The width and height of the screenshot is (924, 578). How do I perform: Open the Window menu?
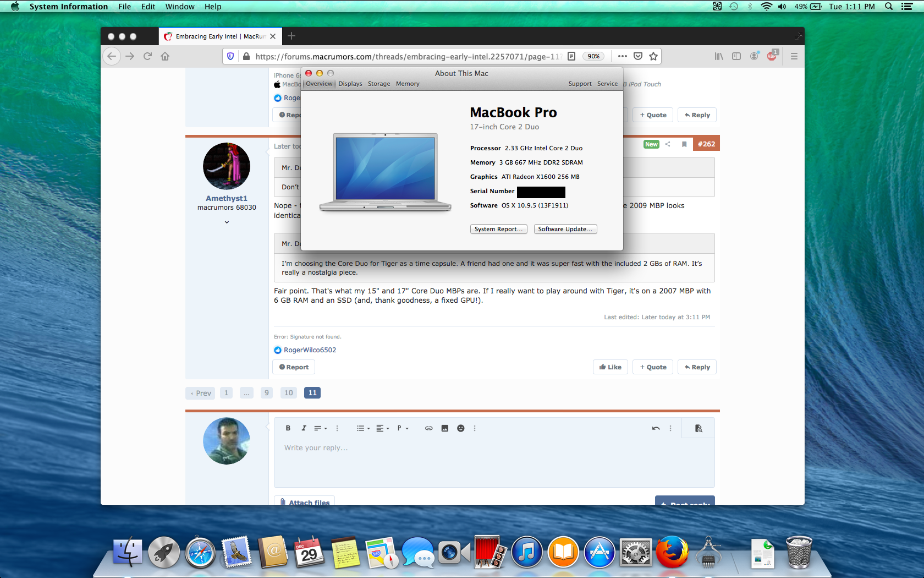(180, 7)
